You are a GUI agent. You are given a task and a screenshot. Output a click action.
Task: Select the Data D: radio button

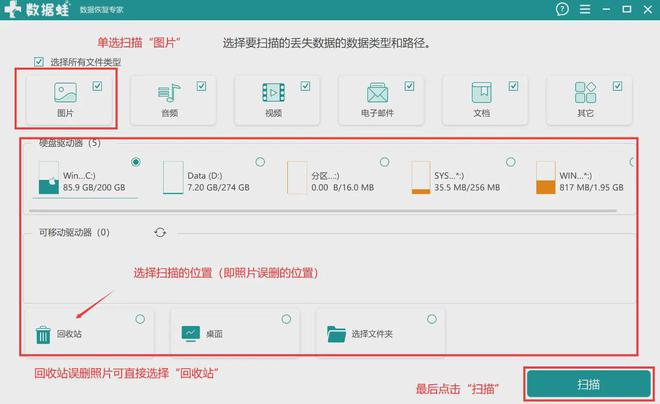click(260, 162)
